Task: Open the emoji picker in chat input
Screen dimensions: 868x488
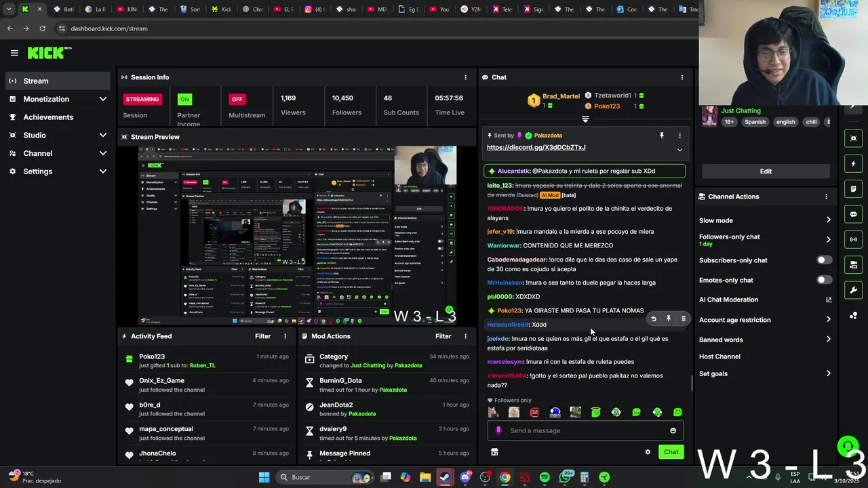Action: pos(673,430)
